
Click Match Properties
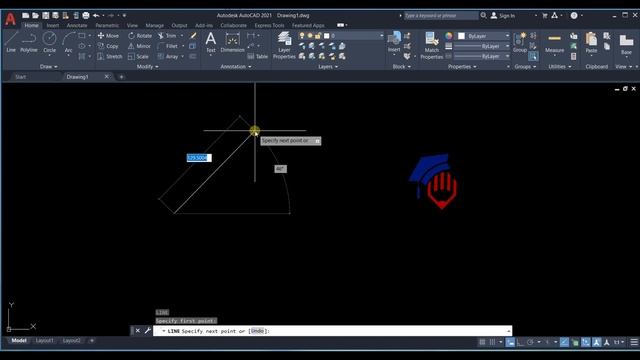[431, 46]
